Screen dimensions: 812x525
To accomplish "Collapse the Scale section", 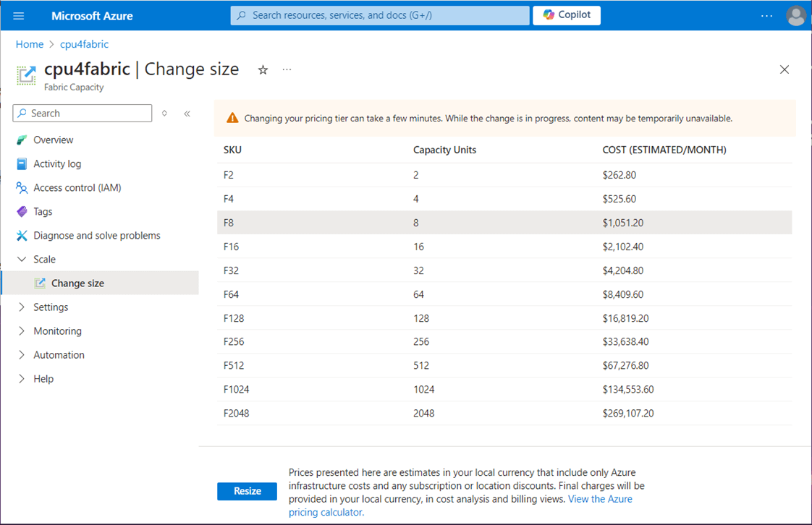I will (x=22, y=260).
